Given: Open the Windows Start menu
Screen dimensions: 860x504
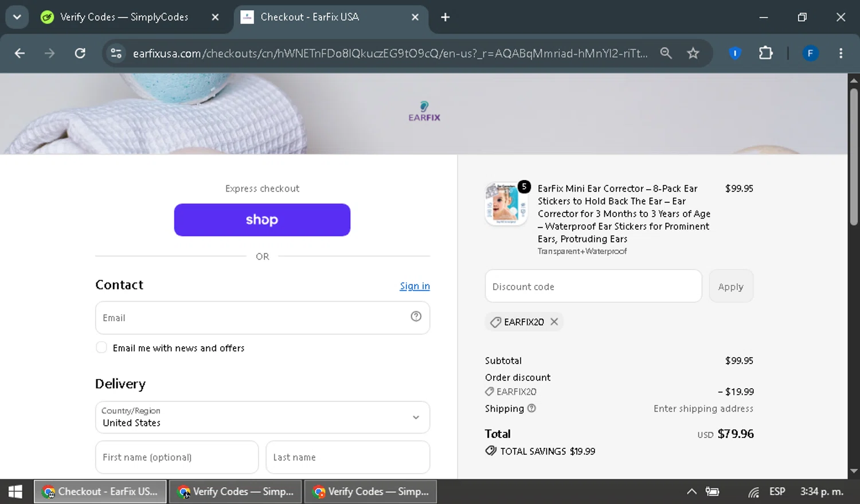Looking at the screenshot, I should tap(15, 491).
